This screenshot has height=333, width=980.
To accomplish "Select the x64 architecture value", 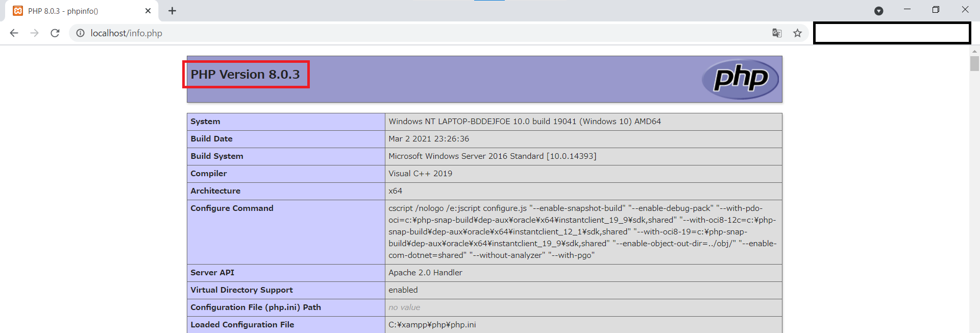I will [395, 191].
